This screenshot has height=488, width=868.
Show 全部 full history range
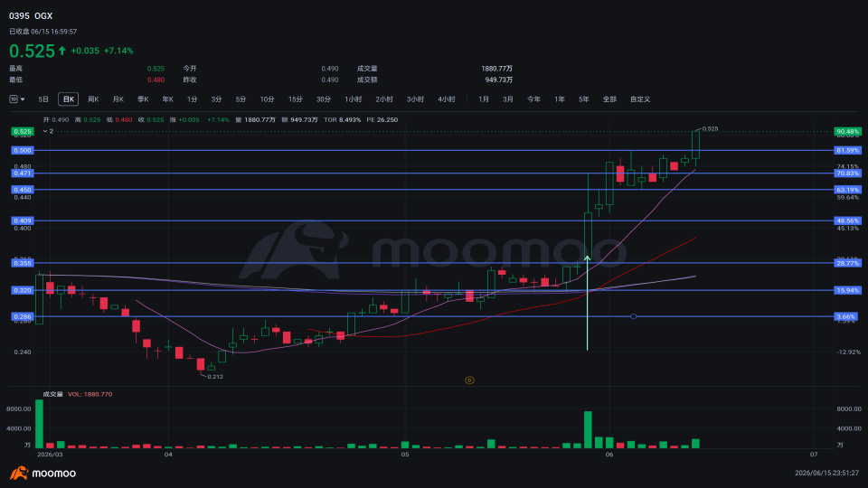click(609, 99)
